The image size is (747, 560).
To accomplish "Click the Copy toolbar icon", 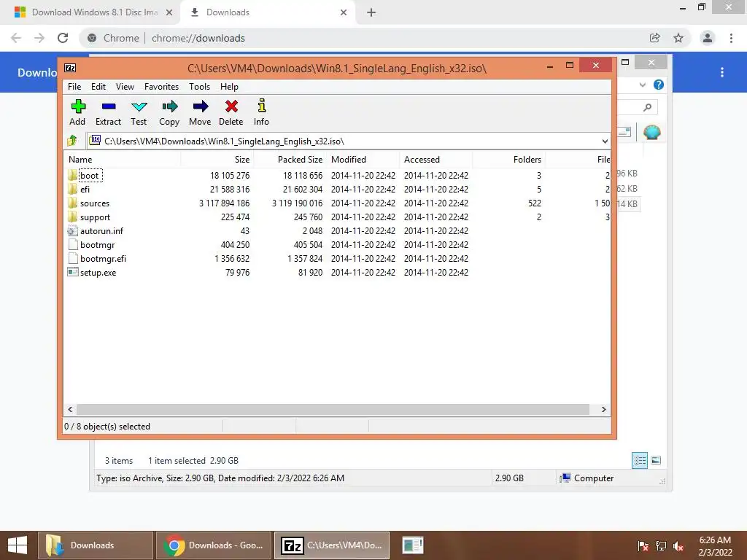I will (x=169, y=106).
